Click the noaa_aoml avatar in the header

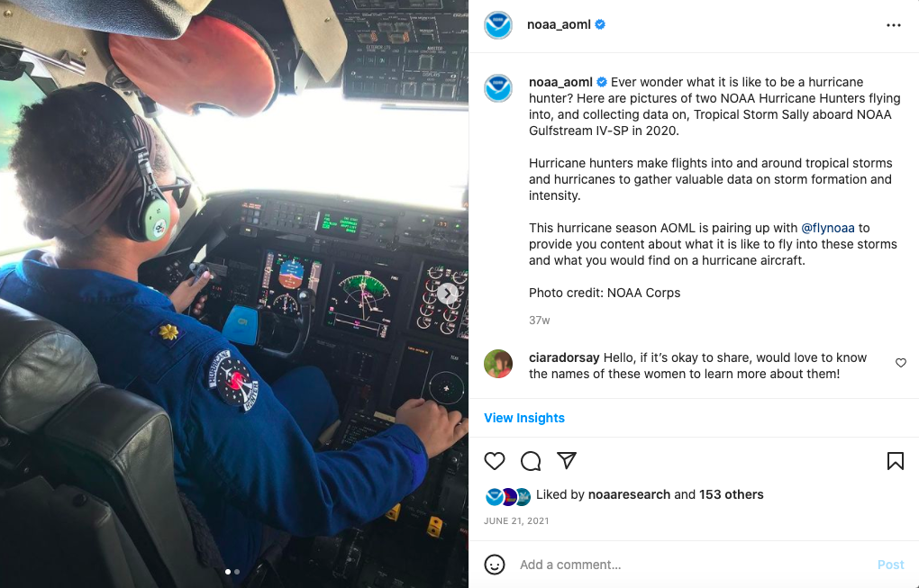[498, 25]
